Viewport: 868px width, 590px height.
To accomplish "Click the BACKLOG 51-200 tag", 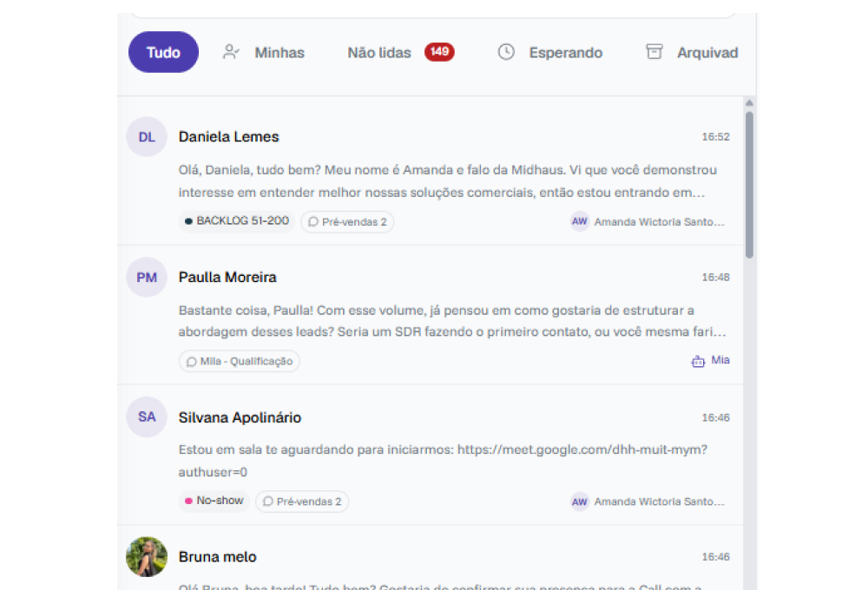I will (237, 221).
